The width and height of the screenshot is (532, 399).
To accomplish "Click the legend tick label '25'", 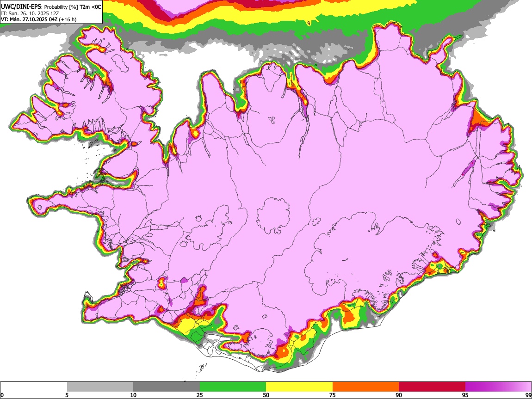I will (x=200, y=395).
